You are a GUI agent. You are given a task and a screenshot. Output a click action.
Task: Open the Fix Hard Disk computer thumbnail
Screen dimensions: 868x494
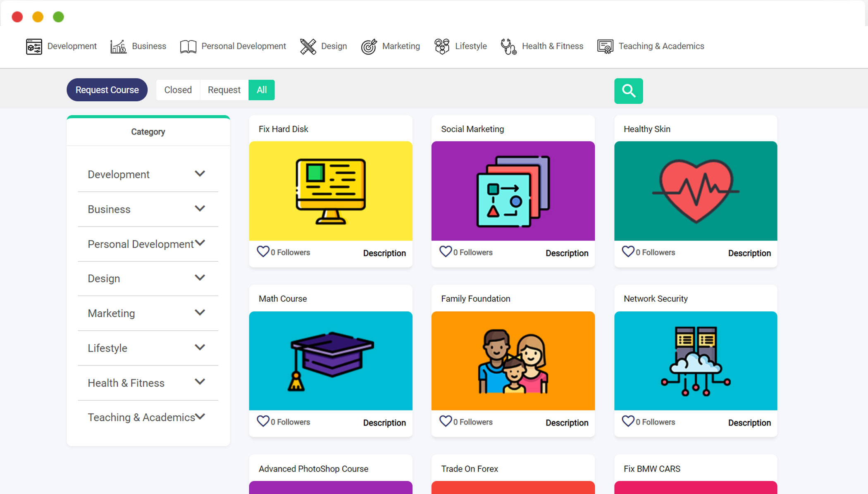point(331,191)
